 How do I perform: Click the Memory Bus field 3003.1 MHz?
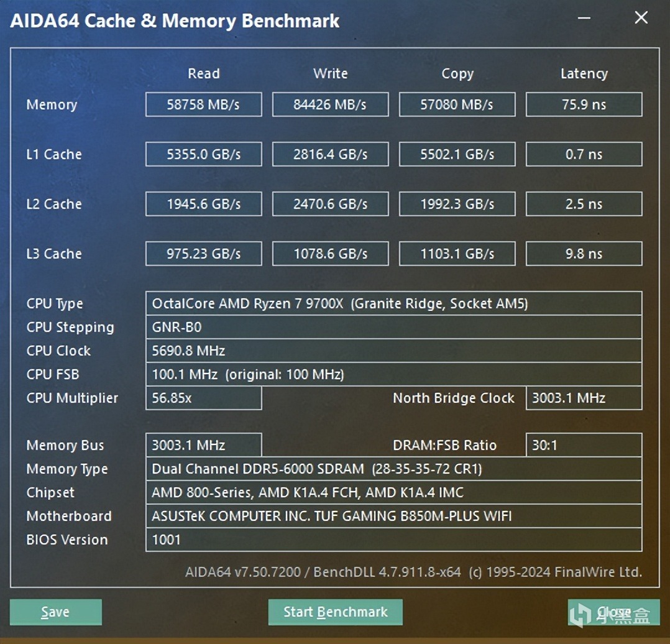[x=203, y=445]
